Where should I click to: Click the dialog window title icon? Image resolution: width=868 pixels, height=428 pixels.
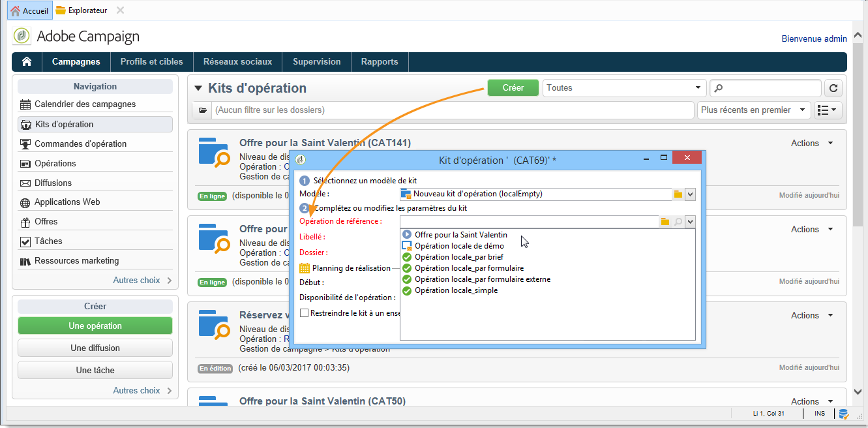point(301,159)
